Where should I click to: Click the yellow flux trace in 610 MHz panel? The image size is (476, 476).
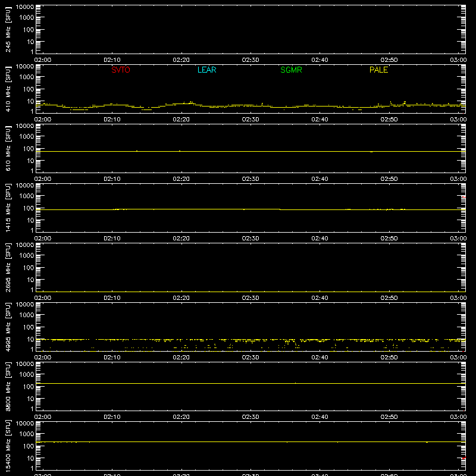[x=250, y=151]
